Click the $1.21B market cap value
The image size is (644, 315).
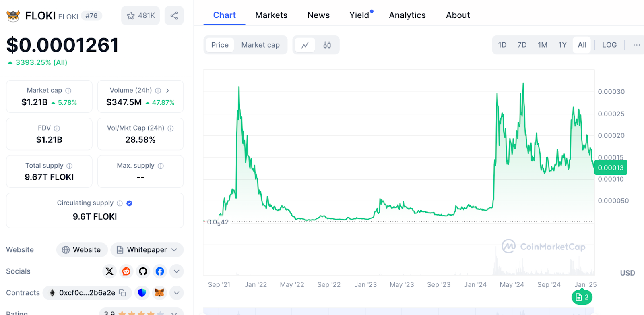coord(35,102)
